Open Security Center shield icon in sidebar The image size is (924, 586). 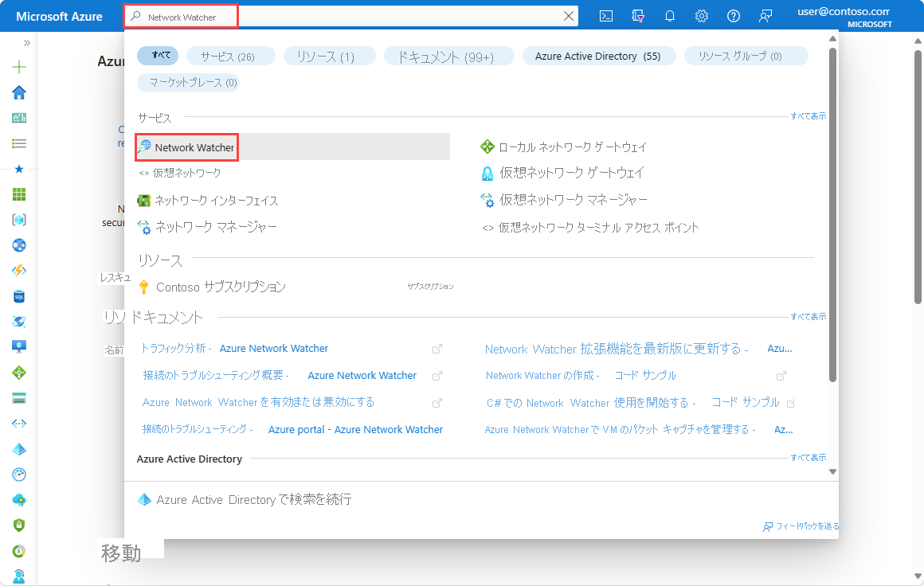point(19,525)
